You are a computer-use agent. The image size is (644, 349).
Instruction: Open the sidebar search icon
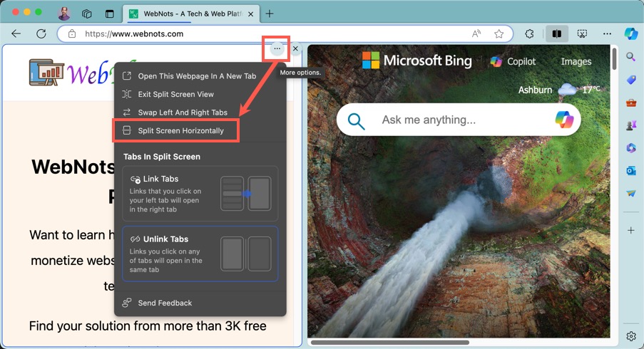point(630,57)
